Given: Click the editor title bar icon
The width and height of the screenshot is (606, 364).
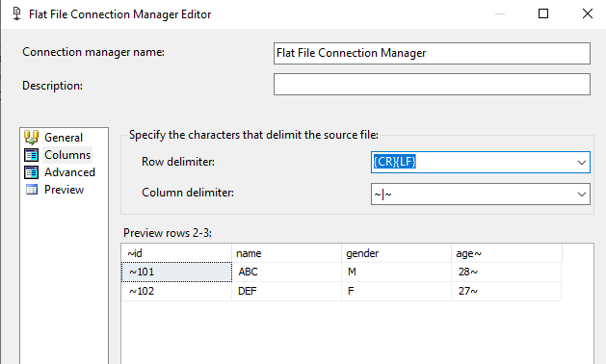Looking at the screenshot, I should [16, 13].
